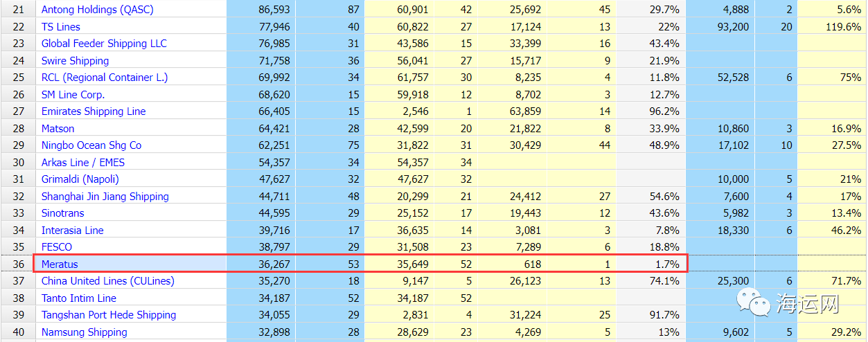This screenshot has height=342, width=868.
Task: Click CULines orderbook TEU 25,300
Action: [x=732, y=281]
